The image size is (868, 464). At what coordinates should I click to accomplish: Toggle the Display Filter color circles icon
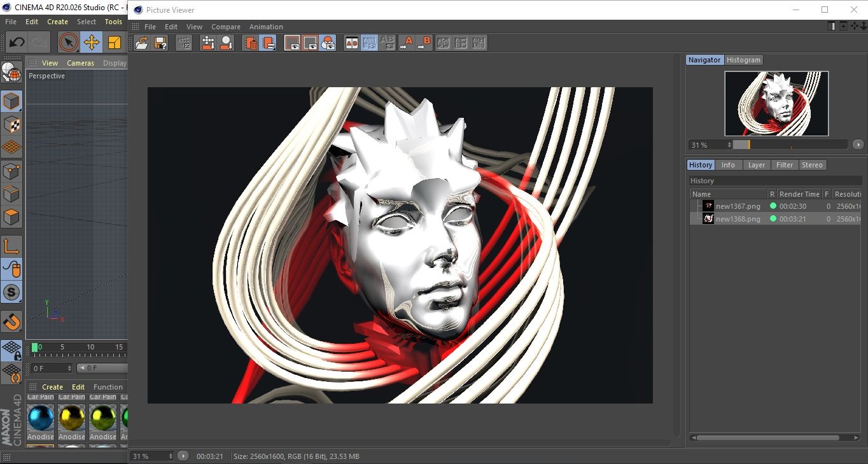coord(328,43)
